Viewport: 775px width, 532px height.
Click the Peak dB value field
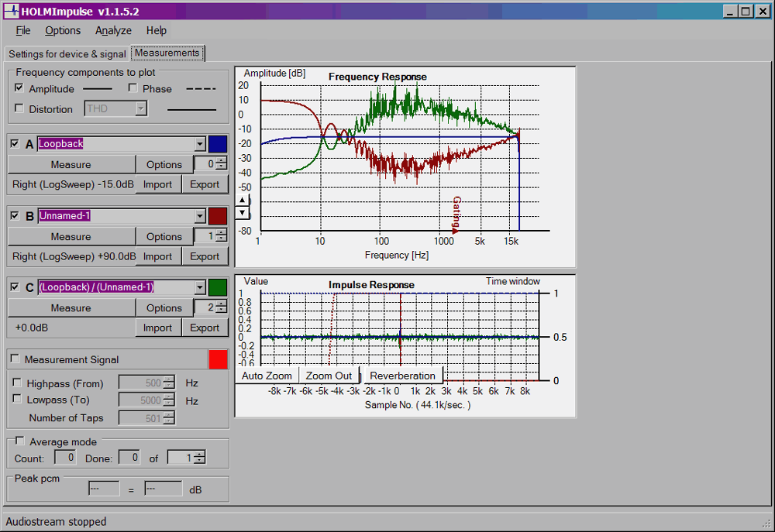(x=163, y=489)
